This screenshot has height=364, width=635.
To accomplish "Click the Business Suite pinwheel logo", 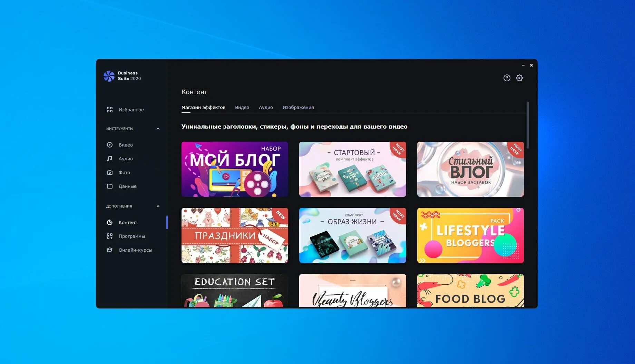I will tap(109, 76).
